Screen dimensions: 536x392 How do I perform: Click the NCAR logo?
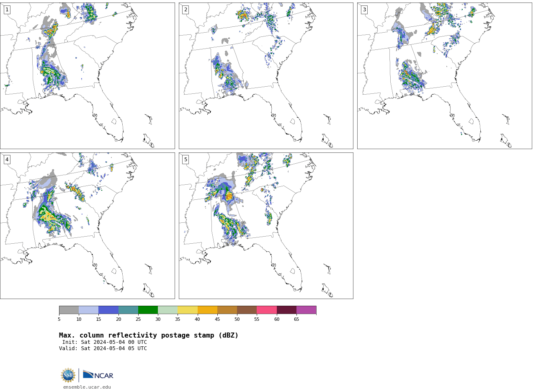(98, 375)
